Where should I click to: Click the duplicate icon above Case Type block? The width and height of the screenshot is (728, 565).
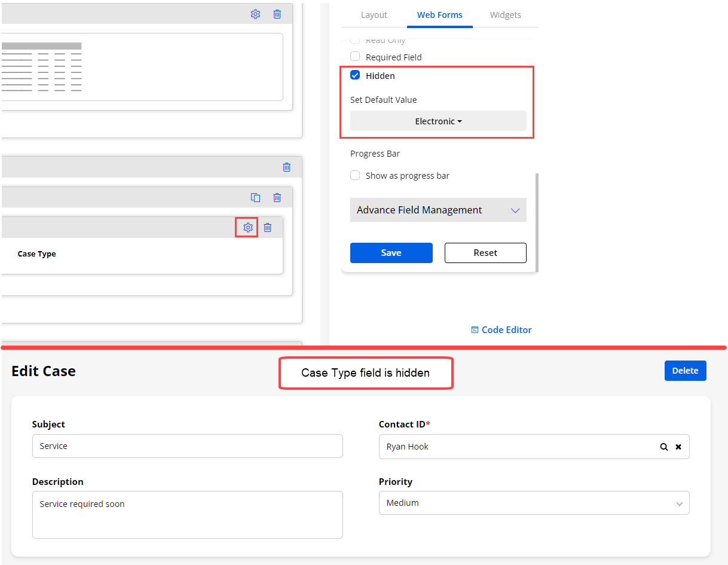(255, 197)
